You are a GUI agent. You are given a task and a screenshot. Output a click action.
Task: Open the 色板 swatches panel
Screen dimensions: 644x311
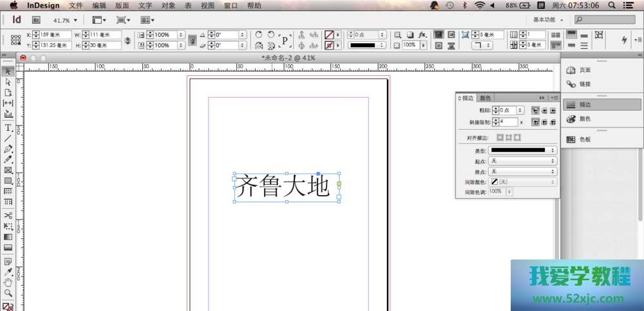pos(585,139)
